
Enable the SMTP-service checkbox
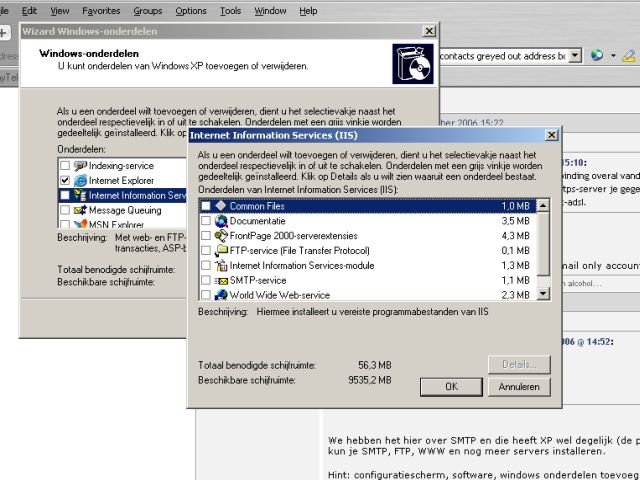(206, 280)
